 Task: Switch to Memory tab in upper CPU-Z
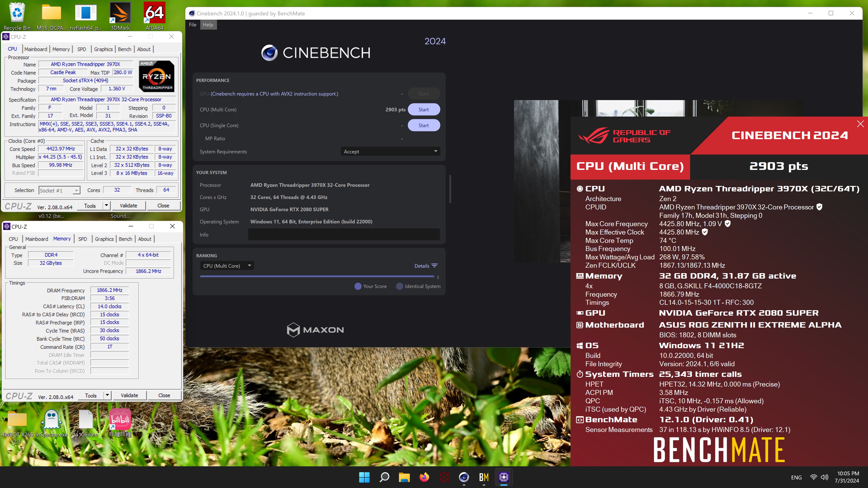tap(61, 49)
